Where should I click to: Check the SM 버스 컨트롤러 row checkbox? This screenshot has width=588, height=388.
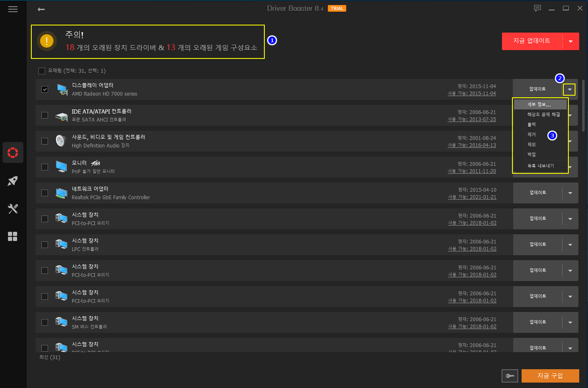[45, 322]
